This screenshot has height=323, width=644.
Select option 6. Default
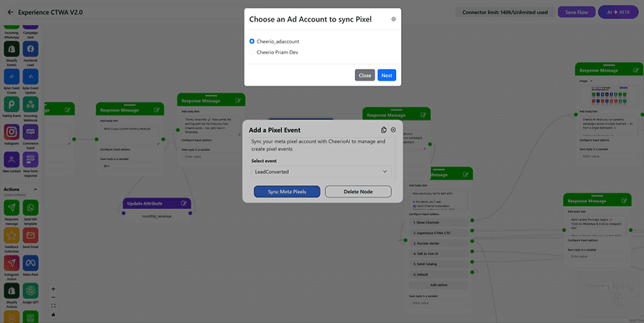439,274
